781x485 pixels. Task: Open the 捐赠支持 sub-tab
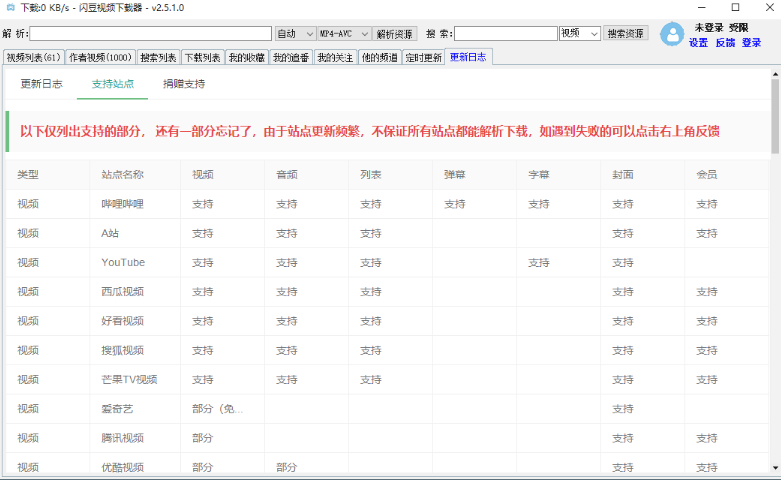click(x=184, y=84)
